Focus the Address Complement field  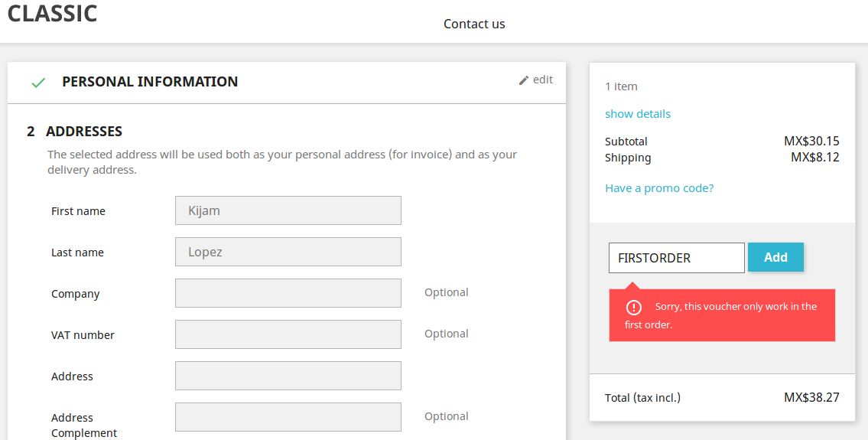[288, 417]
